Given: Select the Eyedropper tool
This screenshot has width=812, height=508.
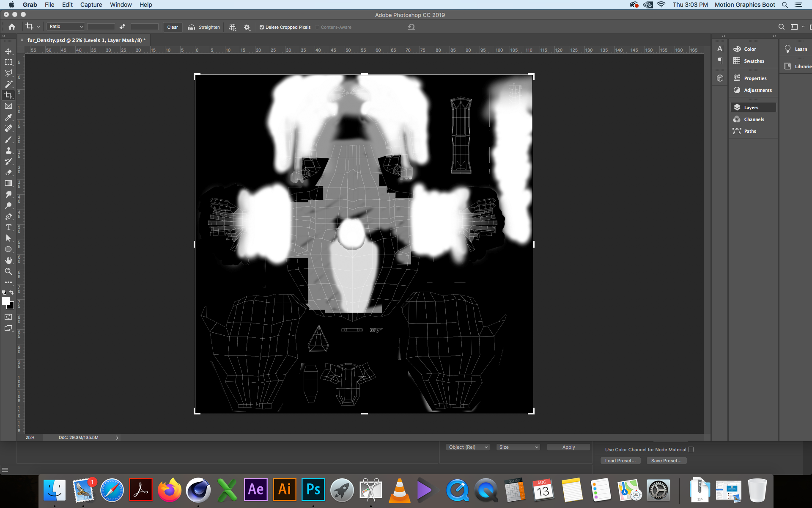Looking at the screenshot, I should click(x=8, y=117).
